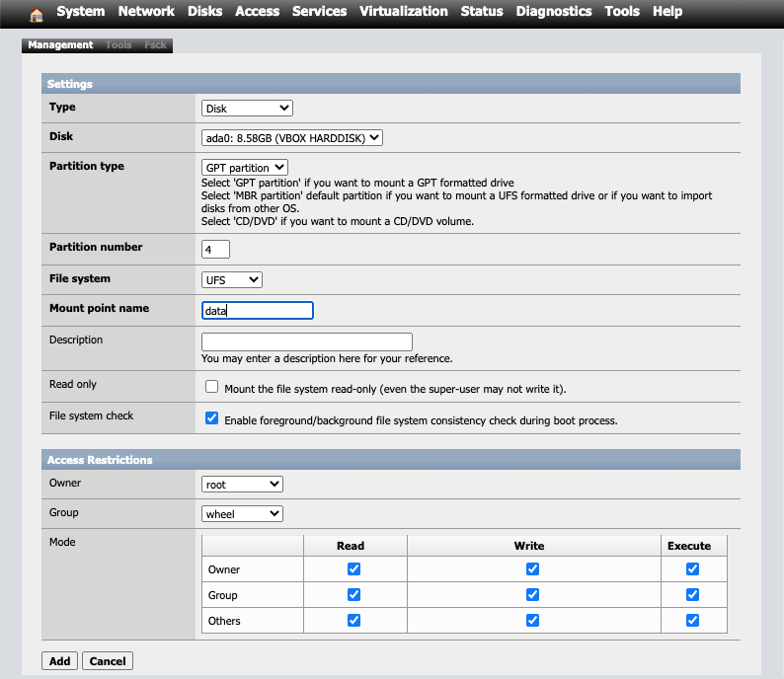
Task: Open the Group dropdown showing wheel
Action: 242,513
